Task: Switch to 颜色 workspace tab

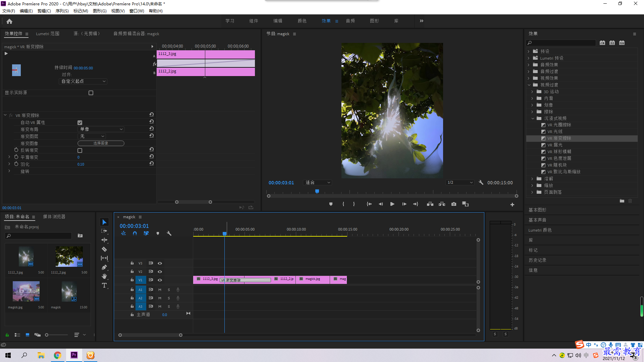Action: click(x=302, y=21)
